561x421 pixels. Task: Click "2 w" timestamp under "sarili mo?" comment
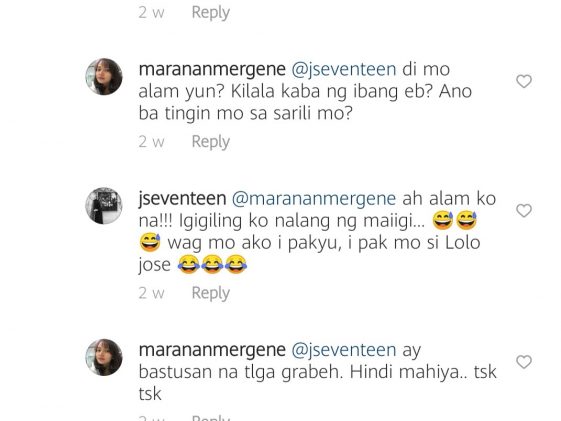point(151,142)
